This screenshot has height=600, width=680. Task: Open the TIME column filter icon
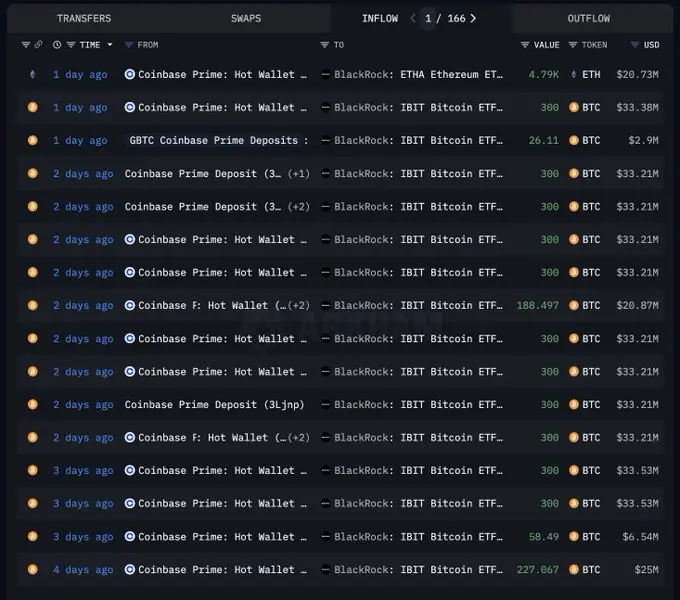[x=71, y=45]
